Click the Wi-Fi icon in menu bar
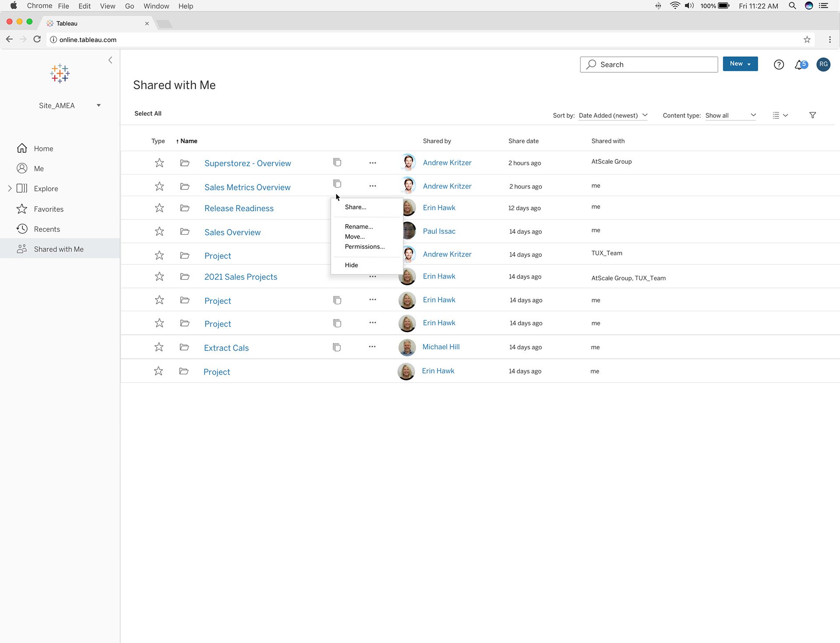The image size is (840, 643). (675, 6)
